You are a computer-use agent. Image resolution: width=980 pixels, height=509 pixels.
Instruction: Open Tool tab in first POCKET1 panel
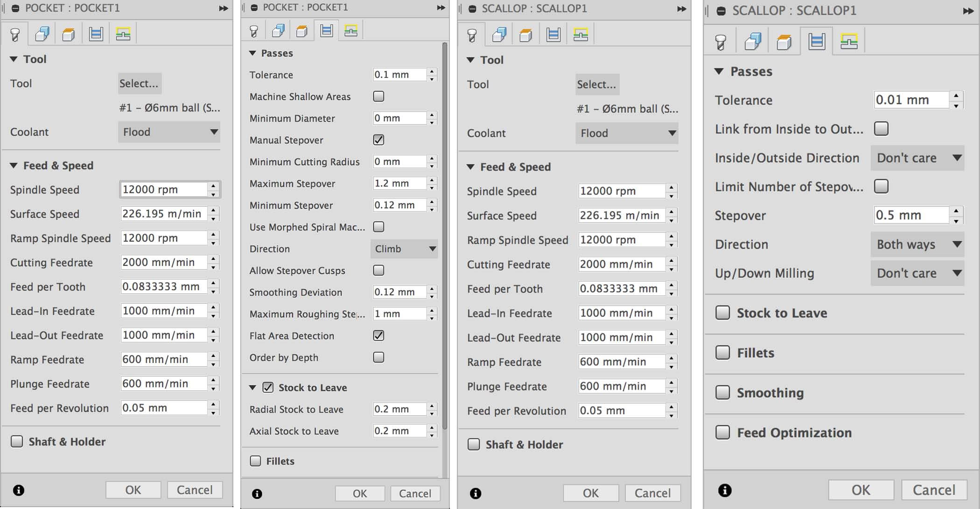click(15, 34)
